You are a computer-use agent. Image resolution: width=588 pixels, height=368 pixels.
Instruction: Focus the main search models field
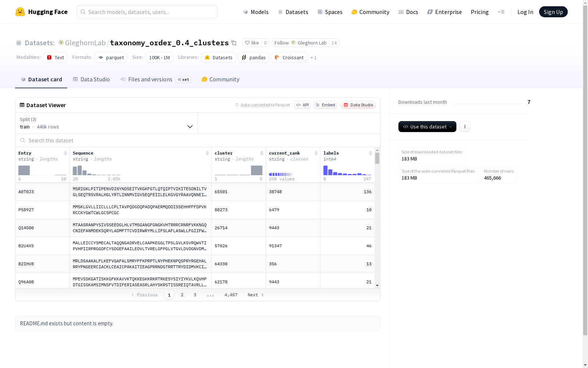pyautogui.click(x=147, y=12)
